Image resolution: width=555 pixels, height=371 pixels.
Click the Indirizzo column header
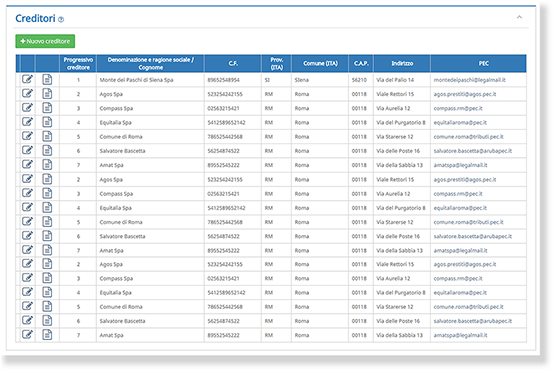(402, 63)
